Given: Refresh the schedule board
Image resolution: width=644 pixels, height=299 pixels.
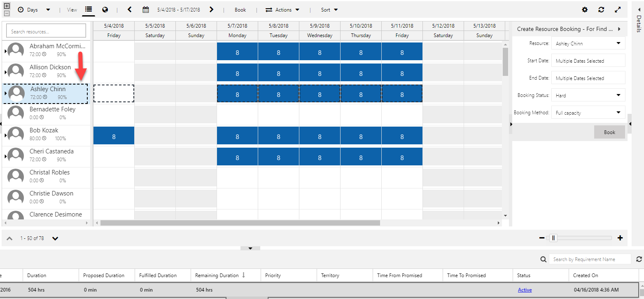Looking at the screenshot, I should [601, 9].
